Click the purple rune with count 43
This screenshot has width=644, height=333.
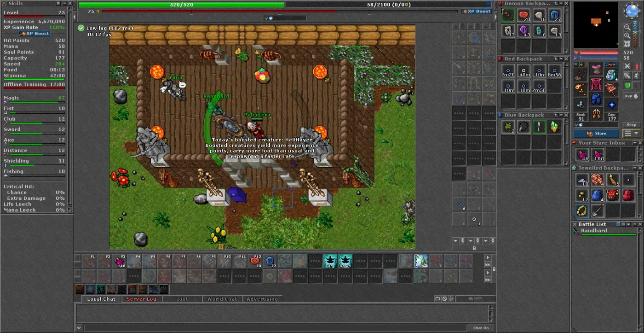(x=523, y=31)
